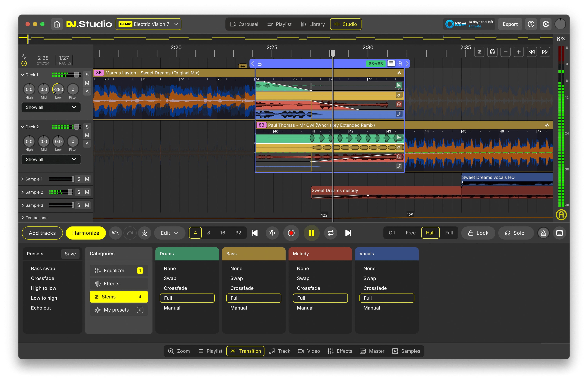Solo Sample 1 track
The width and height of the screenshot is (588, 381).
79,179
